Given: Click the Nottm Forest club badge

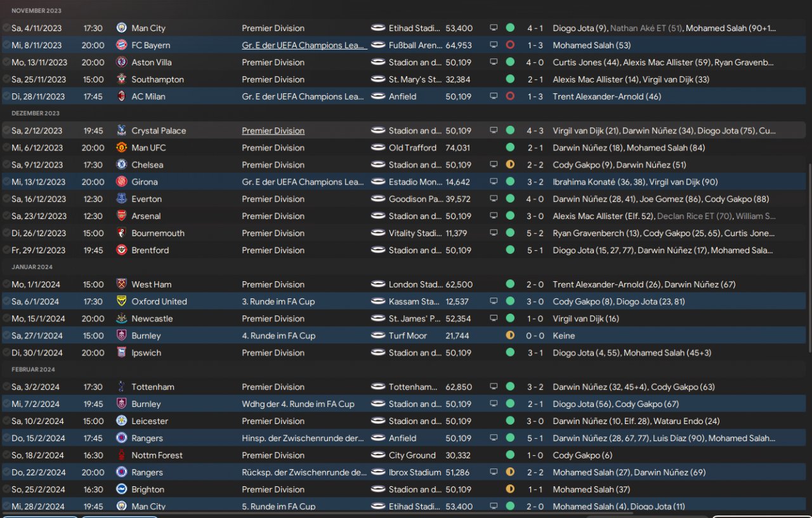Looking at the screenshot, I should 122,455.
